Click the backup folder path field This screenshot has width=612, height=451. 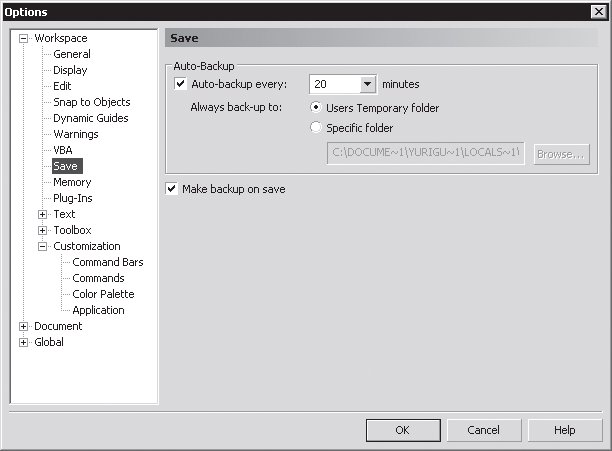coord(425,153)
